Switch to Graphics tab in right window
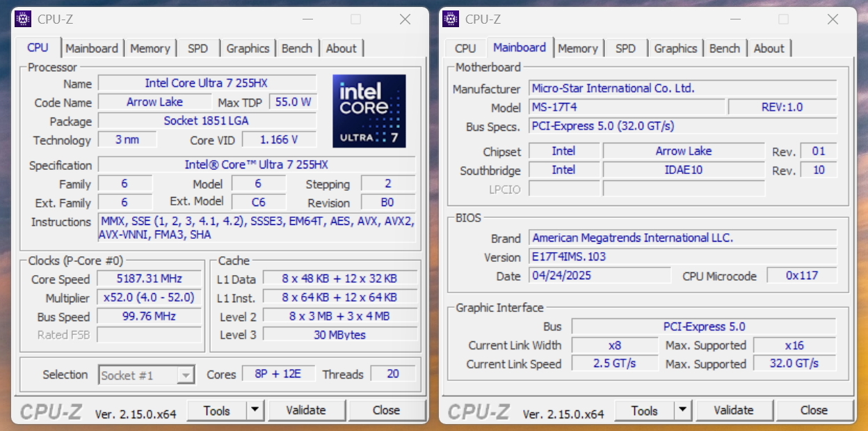This screenshot has height=431, width=868. [x=675, y=49]
